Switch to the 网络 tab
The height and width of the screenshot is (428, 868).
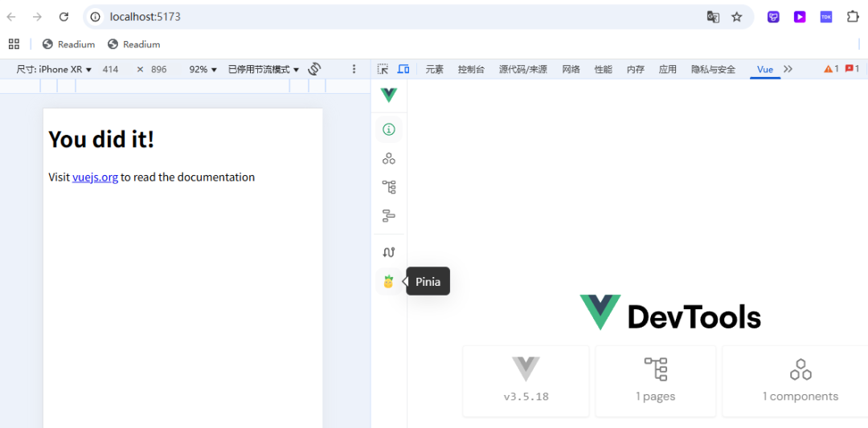coord(571,69)
